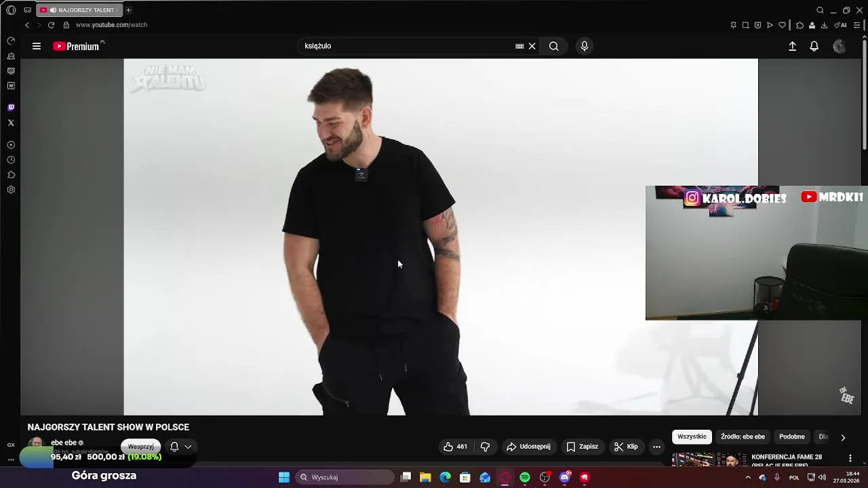The image size is (868, 488).
Task: Dislike the video
Action: click(x=485, y=447)
